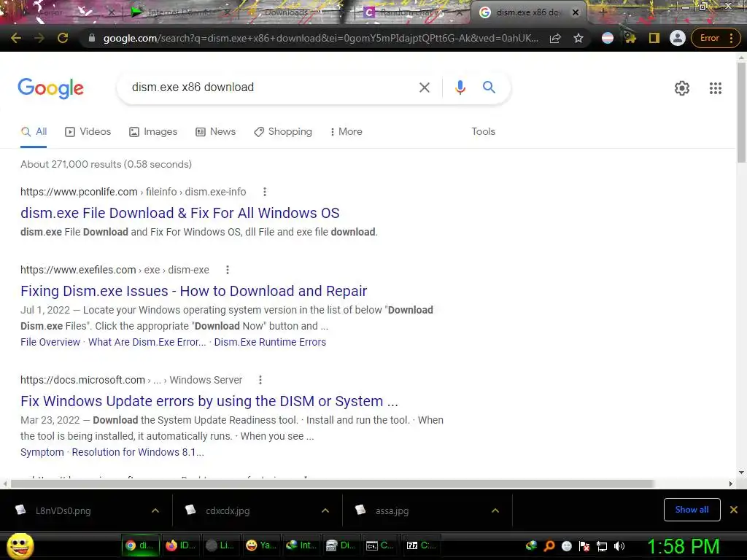Viewport: 747px width, 560px height.
Task: Bookmark this page with the star icon
Action: tap(578, 38)
